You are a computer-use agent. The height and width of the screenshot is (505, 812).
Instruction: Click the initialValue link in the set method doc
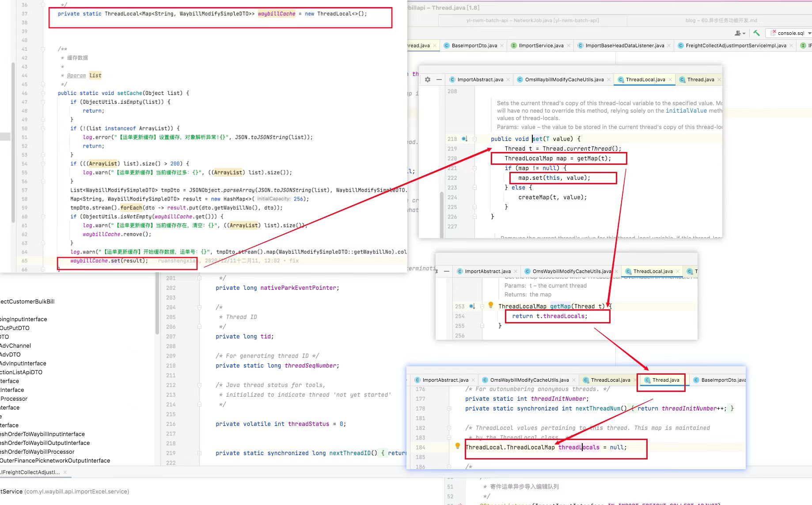686,111
